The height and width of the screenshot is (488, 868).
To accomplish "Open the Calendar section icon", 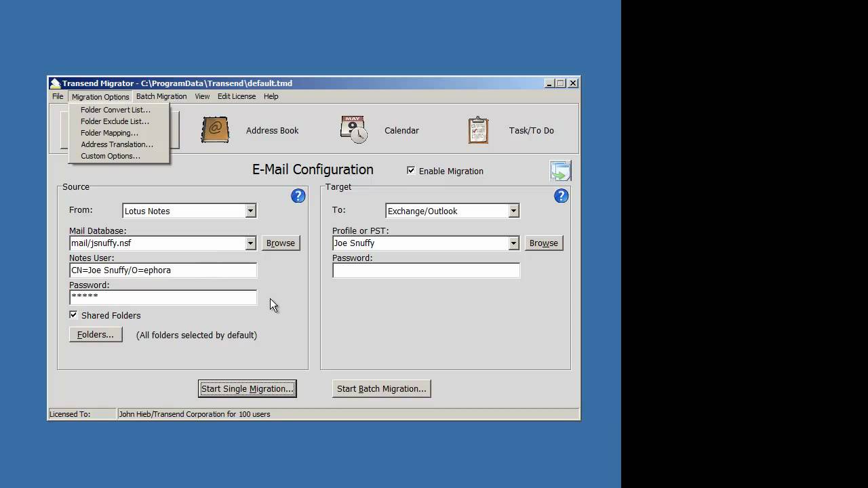I will [353, 129].
